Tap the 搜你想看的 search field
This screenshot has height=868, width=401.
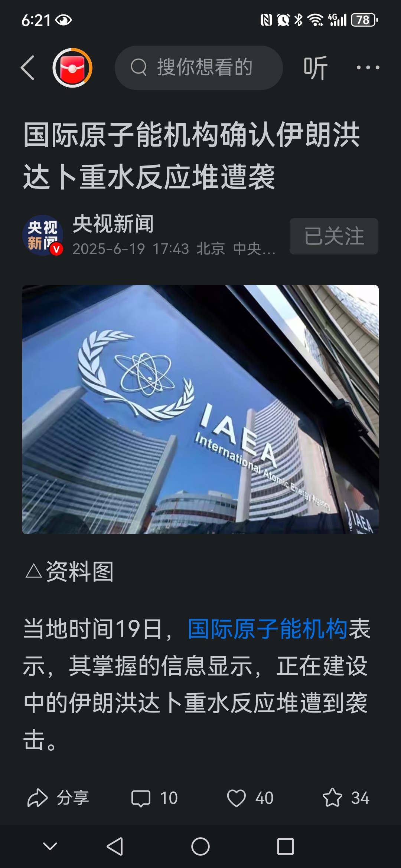pos(199,68)
